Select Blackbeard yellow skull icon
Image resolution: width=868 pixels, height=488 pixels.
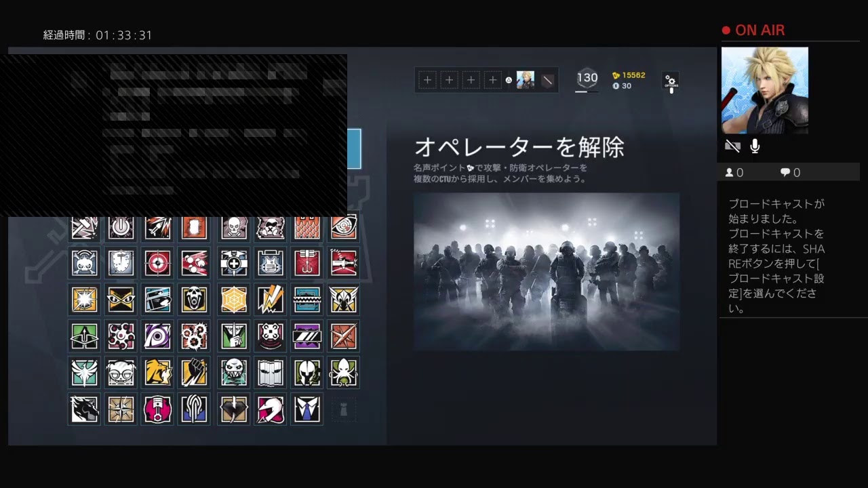pos(194,300)
